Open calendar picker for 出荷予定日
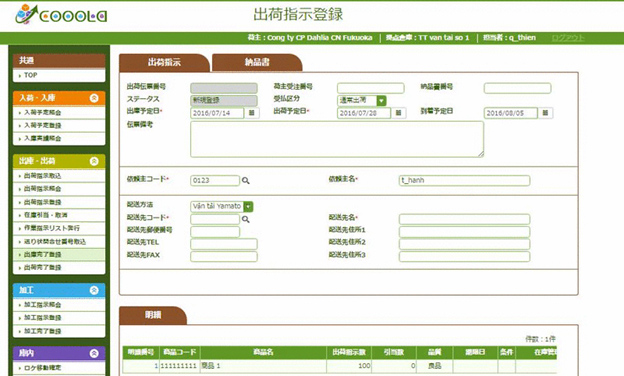Viewport: 624px width, 376px height. click(x=398, y=113)
